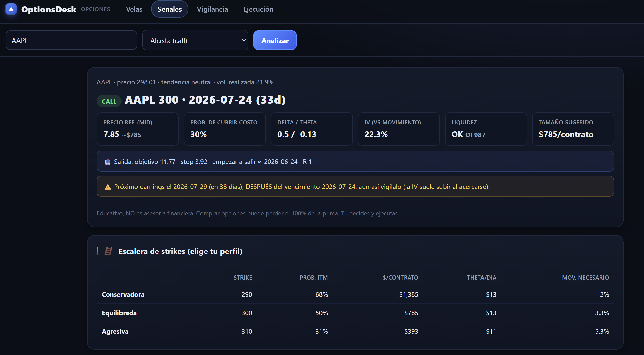The width and height of the screenshot is (644, 355).
Task: Click the 2% movement needed cell
Action: coord(605,294)
